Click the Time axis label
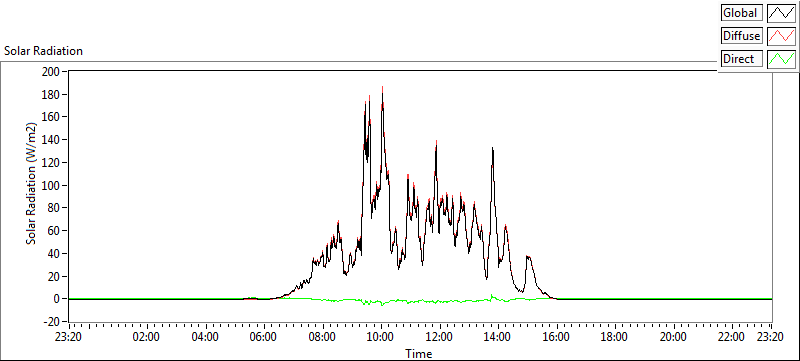Screen dimensions: 800x361 pos(419,353)
